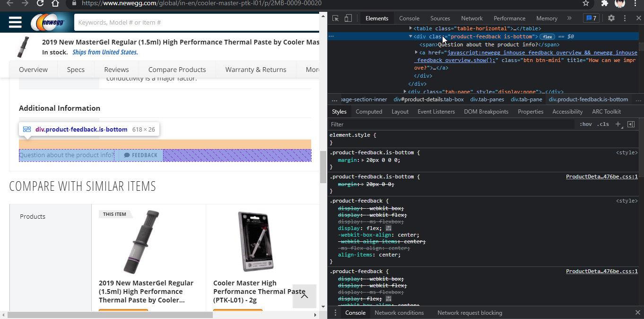Expand the hidden tab-pane div node

pyautogui.click(x=405, y=91)
